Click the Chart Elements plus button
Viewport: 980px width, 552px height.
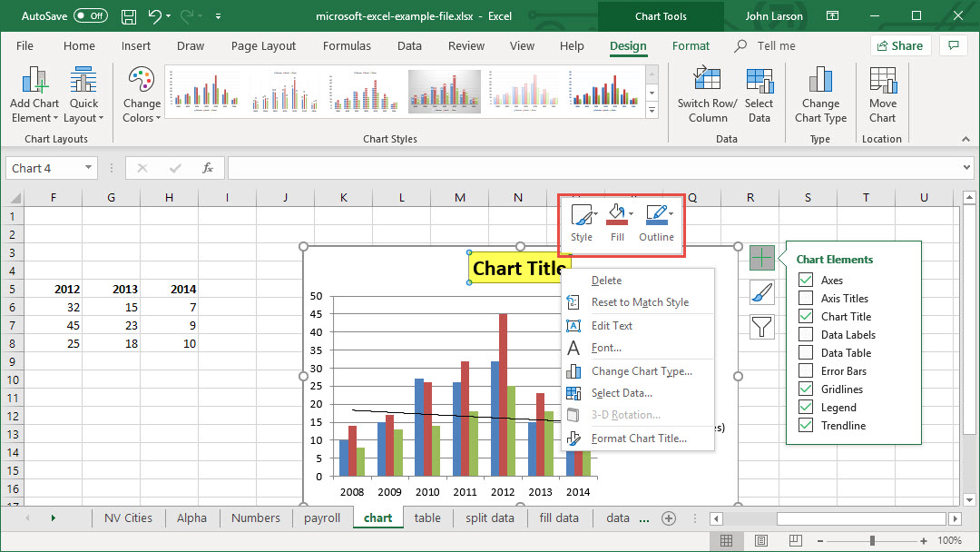pos(762,258)
